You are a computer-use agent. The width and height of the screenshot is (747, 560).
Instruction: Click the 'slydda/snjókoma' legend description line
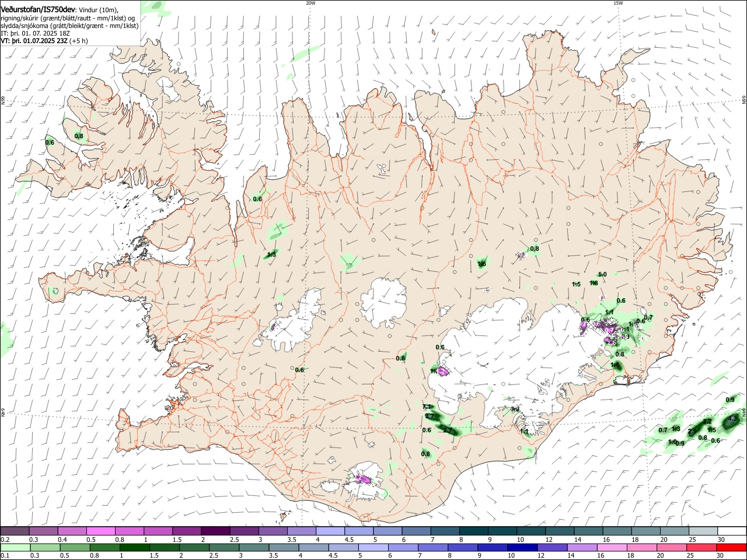click(69, 26)
